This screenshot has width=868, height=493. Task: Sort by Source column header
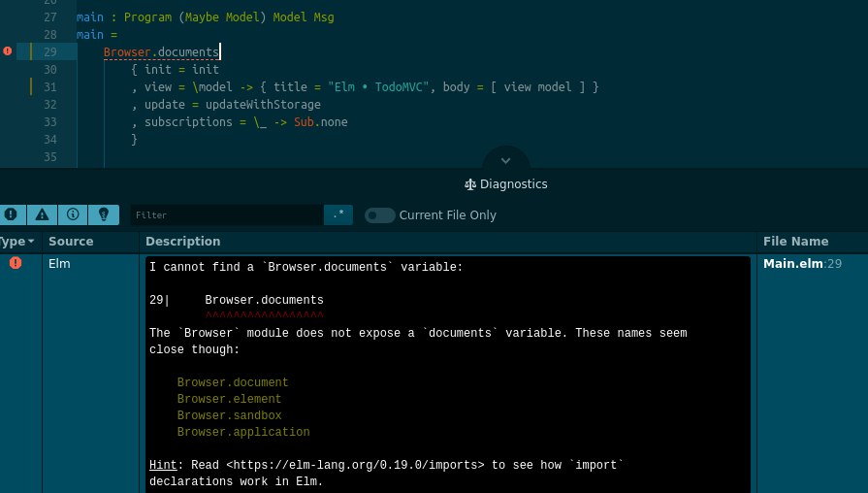[71, 242]
